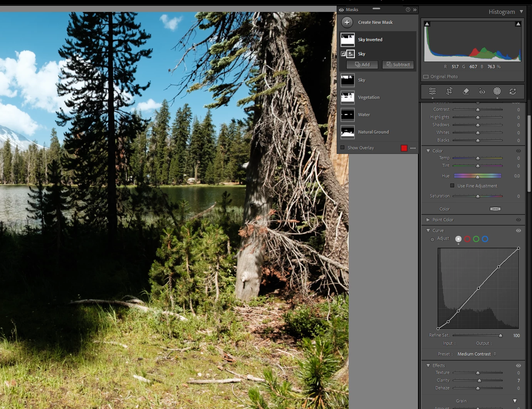Click the Subtract button for mask
This screenshot has width=532, height=409.
[x=398, y=65]
